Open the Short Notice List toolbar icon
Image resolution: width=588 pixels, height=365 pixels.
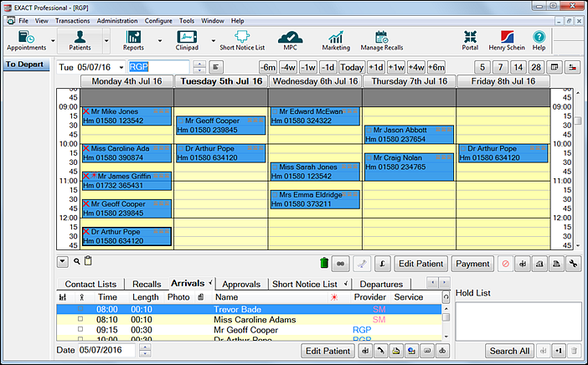click(242, 39)
